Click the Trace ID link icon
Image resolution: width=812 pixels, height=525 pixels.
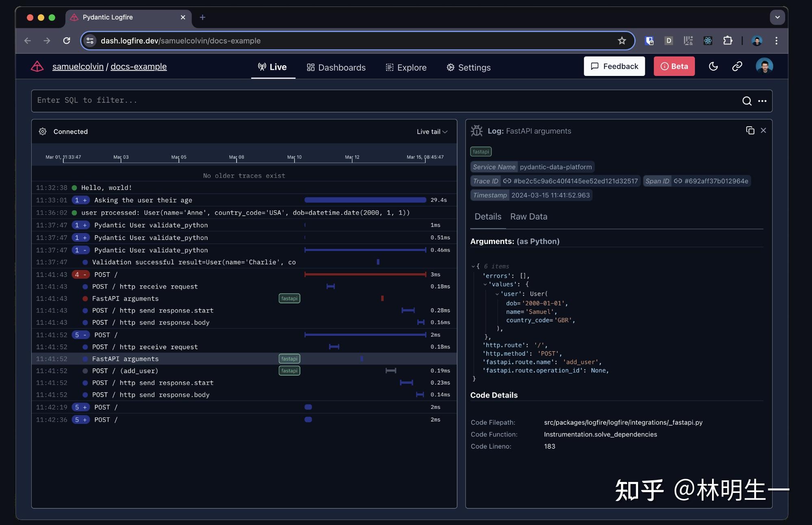click(x=506, y=181)
